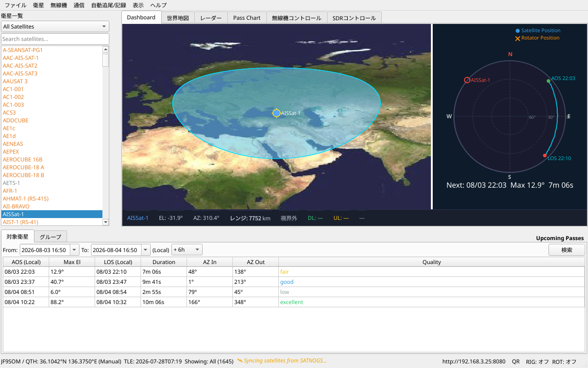
Task: Open the 対象衛星 tab
Action: (x=17, y=236)
